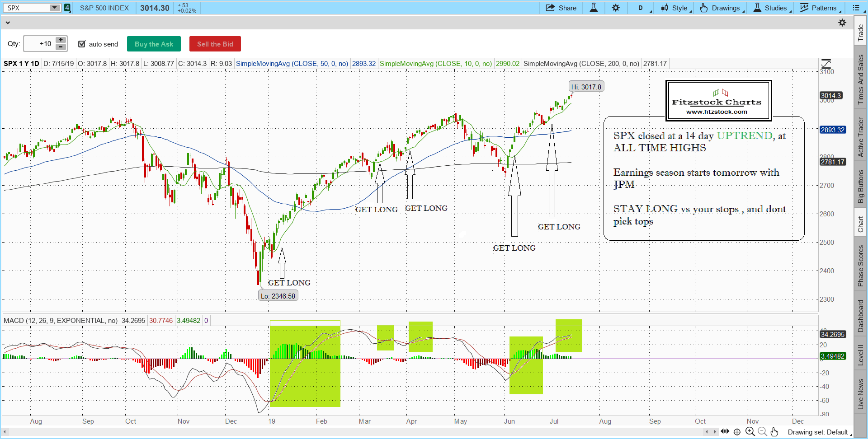
Task: Click the expand/compress time axis arrows icon
Action: [725, 431]
